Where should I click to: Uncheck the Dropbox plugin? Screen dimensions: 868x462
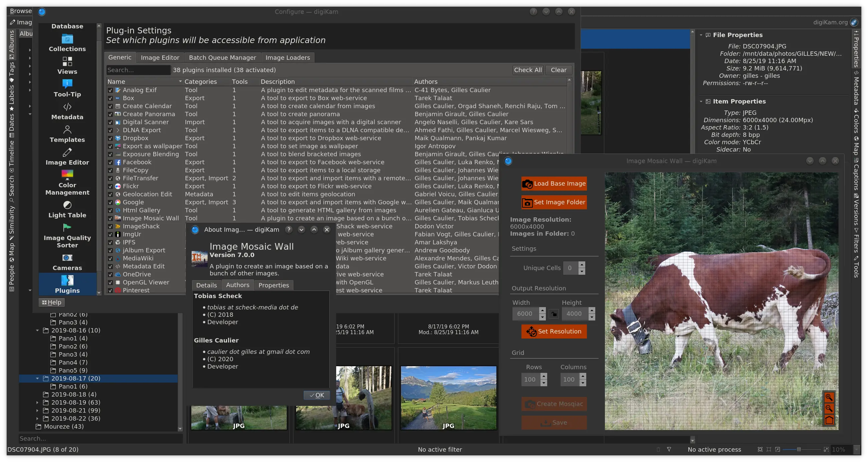[x=111, y=138]
